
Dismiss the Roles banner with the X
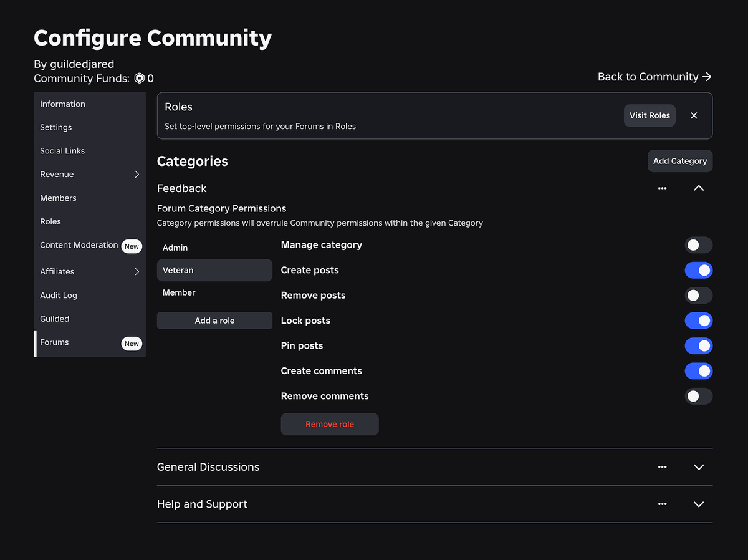click(x=694, y=115)
